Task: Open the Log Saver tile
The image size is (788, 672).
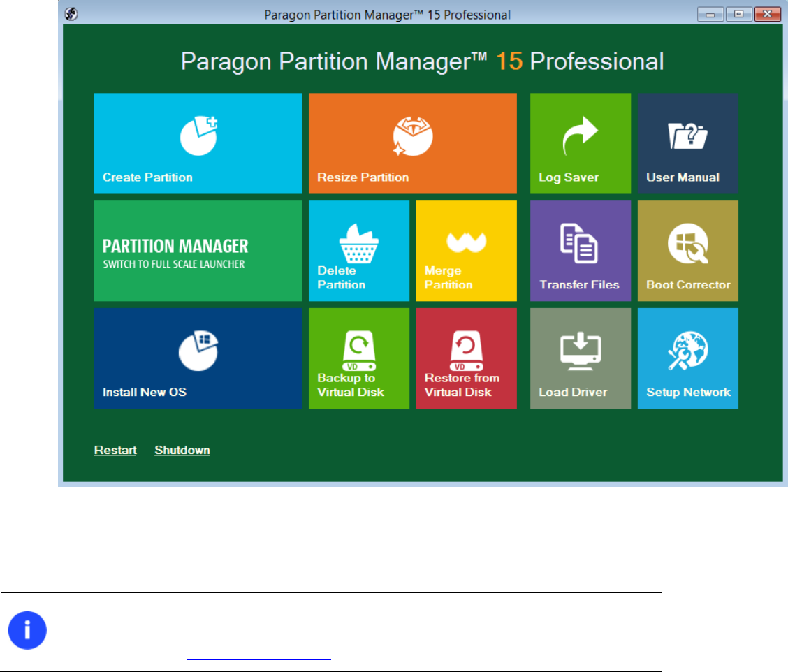Action: pyautogui.click(x=581, y=143)
